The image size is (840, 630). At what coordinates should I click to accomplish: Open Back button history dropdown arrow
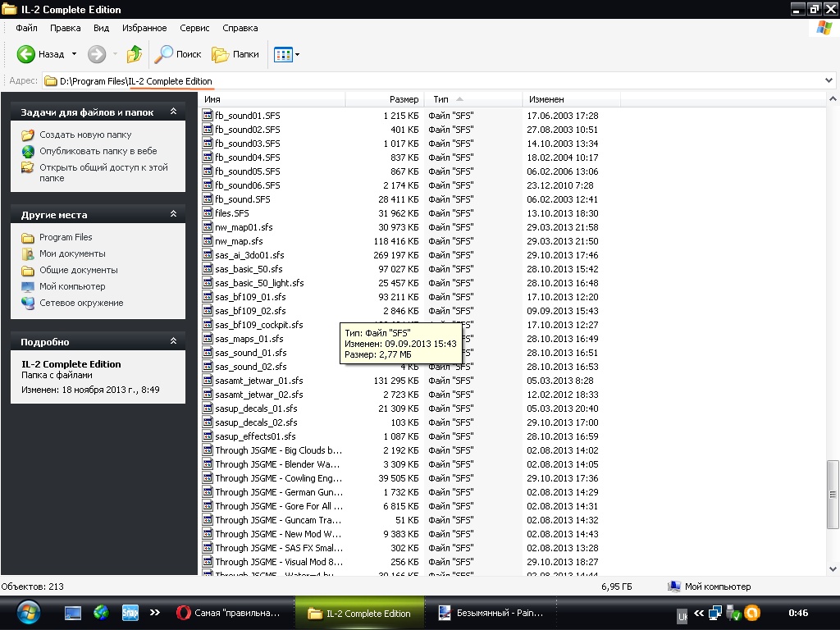point(75,54)
